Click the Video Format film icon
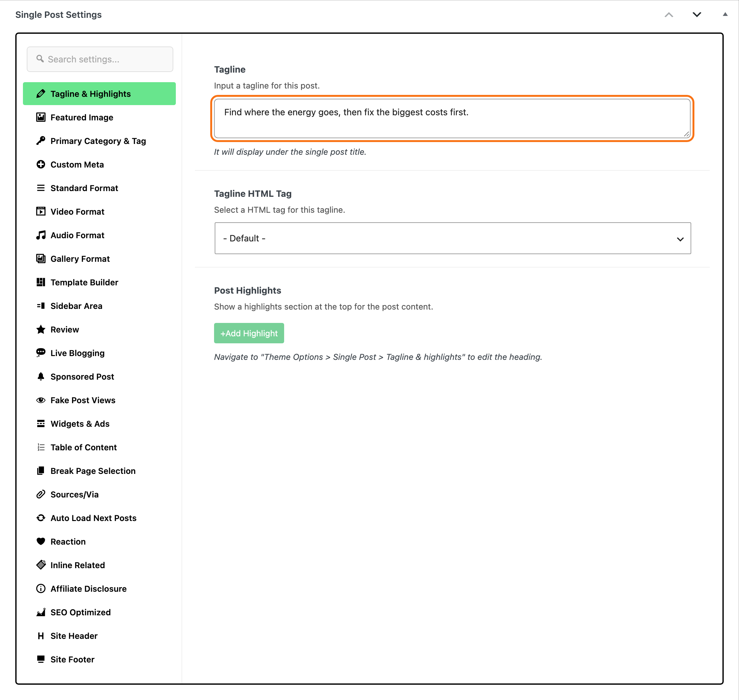 coord(41,211)
